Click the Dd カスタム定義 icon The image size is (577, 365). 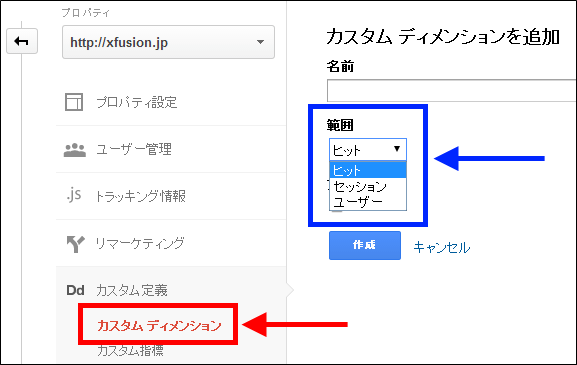(x=75, y=290)
